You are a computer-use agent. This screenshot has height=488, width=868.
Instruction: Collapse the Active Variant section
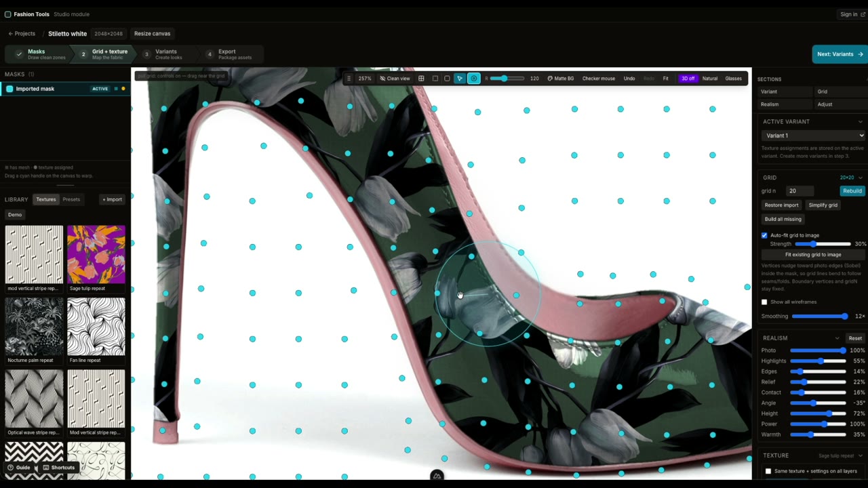tap(860, 122)
